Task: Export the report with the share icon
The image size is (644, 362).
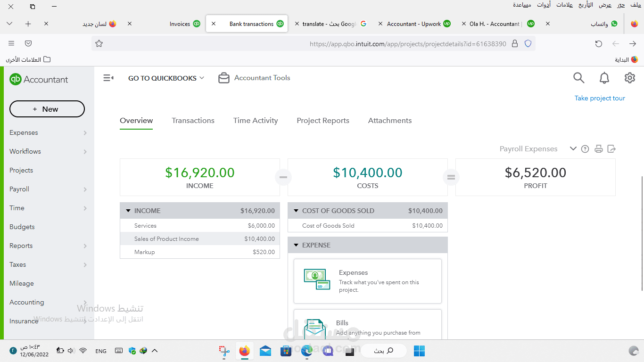Action: pyautogui.click(x=611, y=148)
